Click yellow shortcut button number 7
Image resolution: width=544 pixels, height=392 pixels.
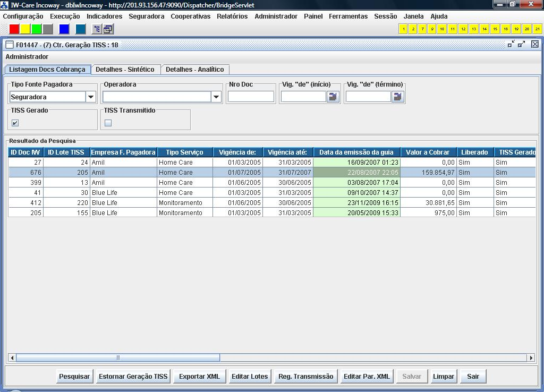coord(422,29)
